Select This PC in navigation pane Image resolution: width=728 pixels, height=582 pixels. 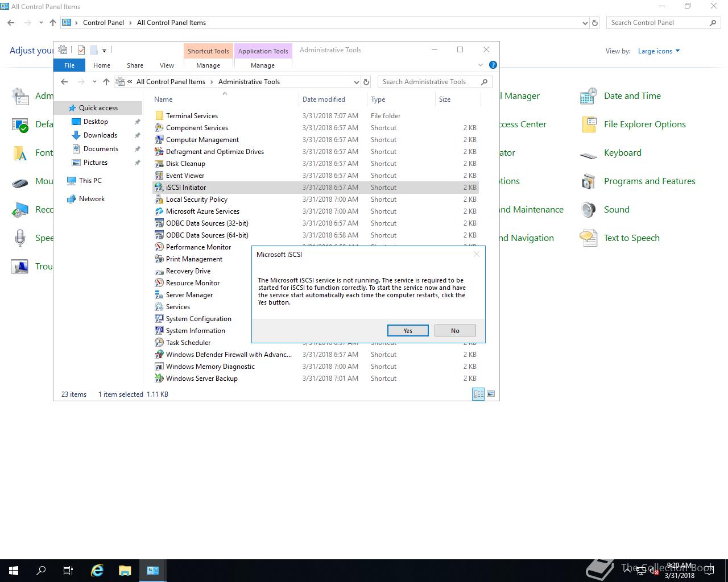tap(90, 181)
